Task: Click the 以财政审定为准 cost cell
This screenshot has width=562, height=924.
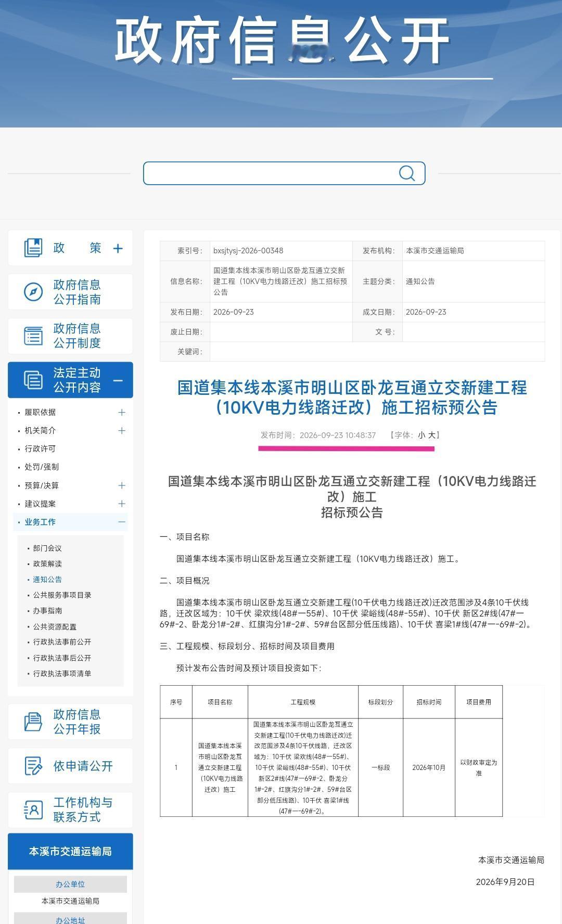Action: pos(479,767)
